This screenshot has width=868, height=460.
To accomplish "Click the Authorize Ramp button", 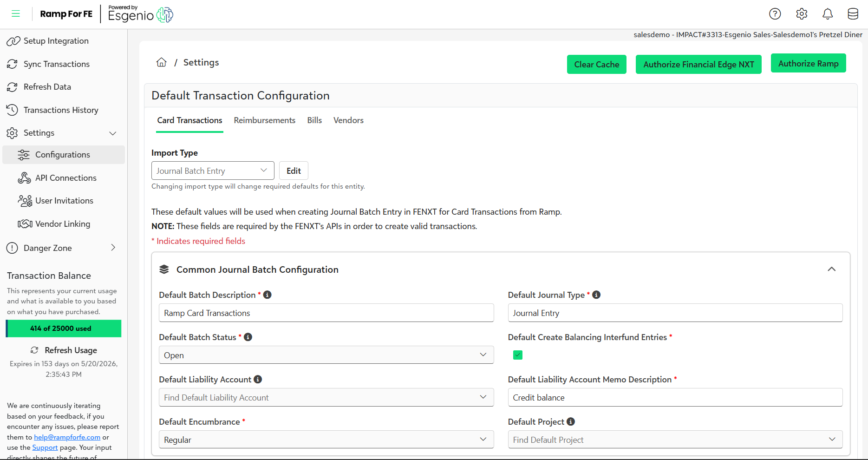I will (x=809, y=64).
